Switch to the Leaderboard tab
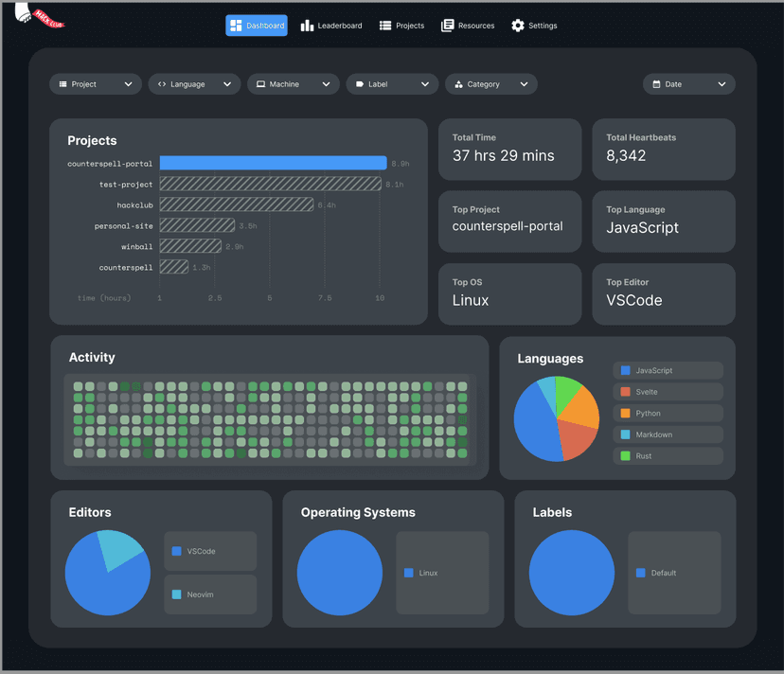Screen dimensions: 784x674 tap(331, 26)
